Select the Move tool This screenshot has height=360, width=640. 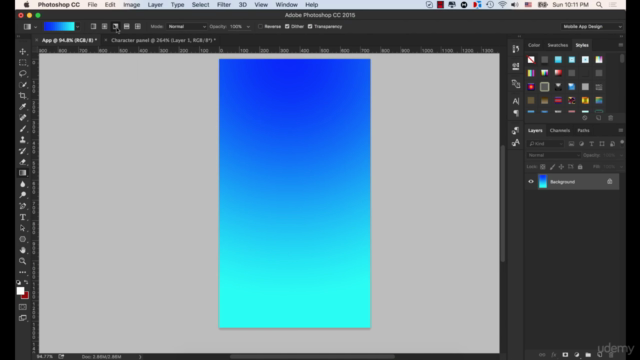(22, 51)
